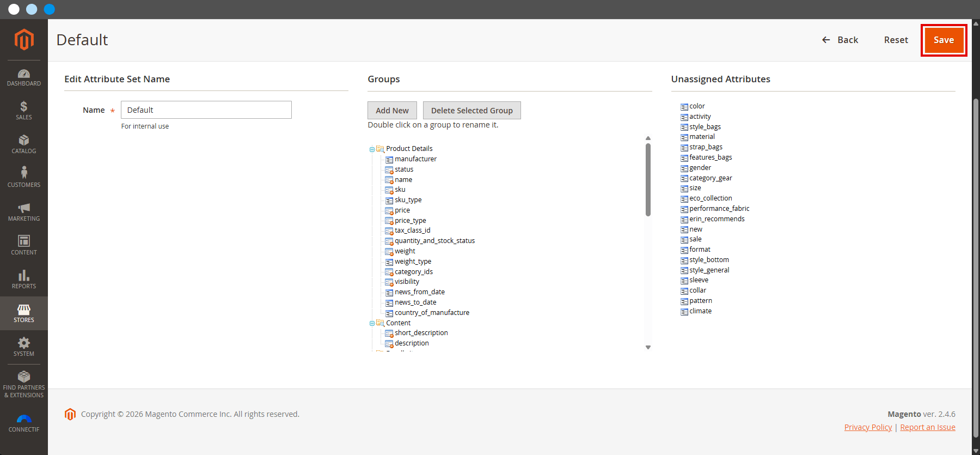Select the tax_class_id attribute
This screenshot has height=455, width=980.
click(413, 230)
